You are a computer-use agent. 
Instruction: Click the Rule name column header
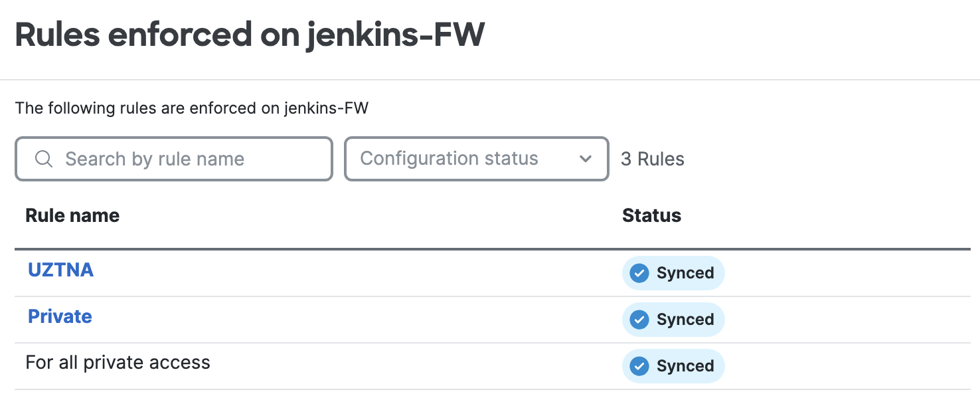coord(72,215)
